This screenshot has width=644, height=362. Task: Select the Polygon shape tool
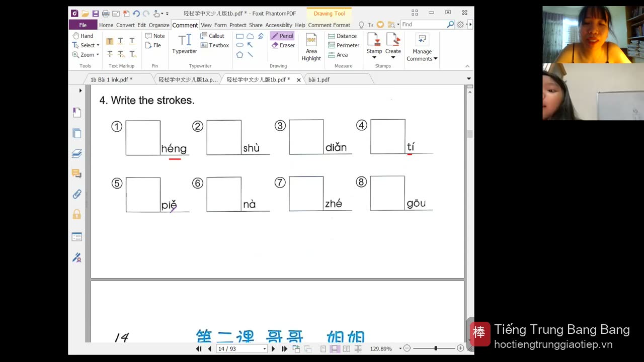point(239,54)
